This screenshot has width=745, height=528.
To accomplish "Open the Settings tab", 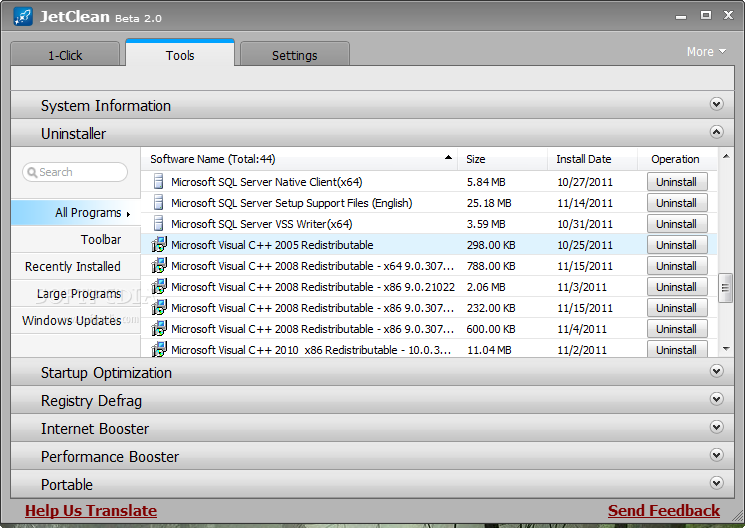I will (x=295, y=55).
